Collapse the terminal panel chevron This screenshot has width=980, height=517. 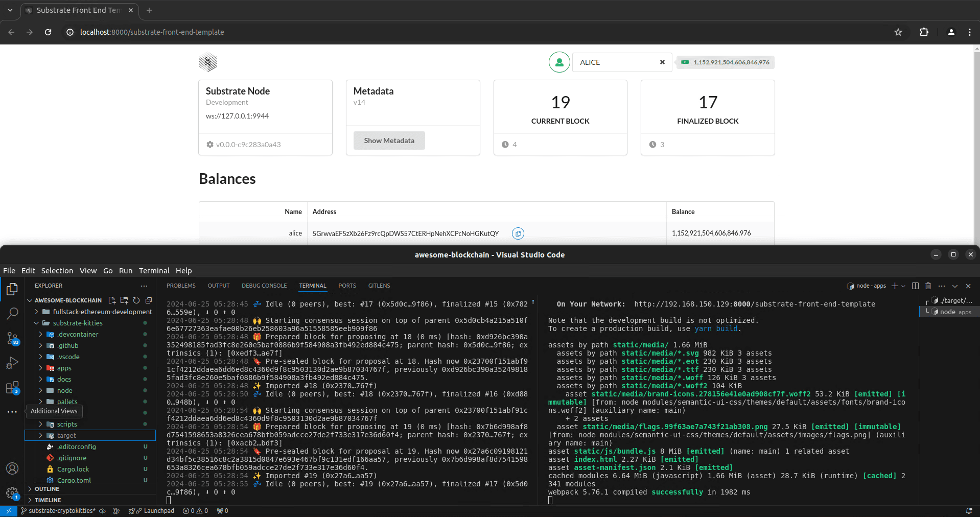point(955,286)
